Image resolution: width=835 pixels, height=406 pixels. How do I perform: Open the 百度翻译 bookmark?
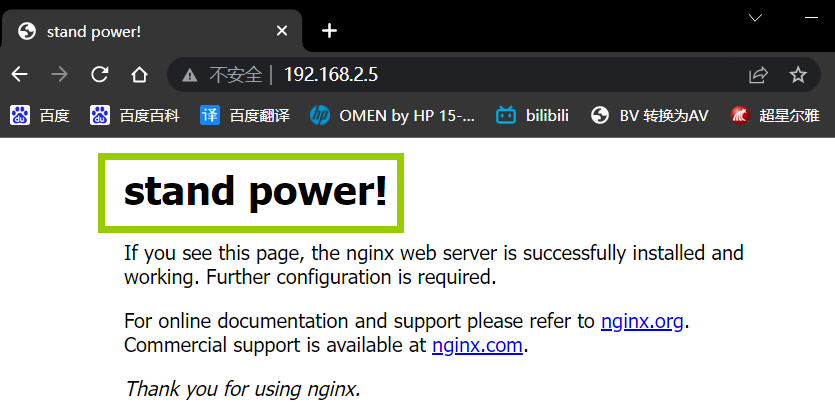click(x=245, y=115)
